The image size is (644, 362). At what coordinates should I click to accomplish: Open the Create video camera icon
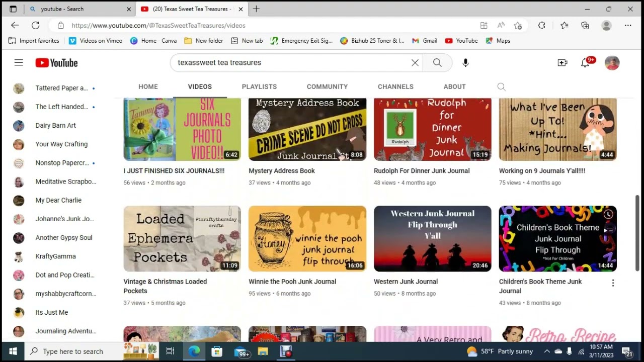click(x=562, y=63)
